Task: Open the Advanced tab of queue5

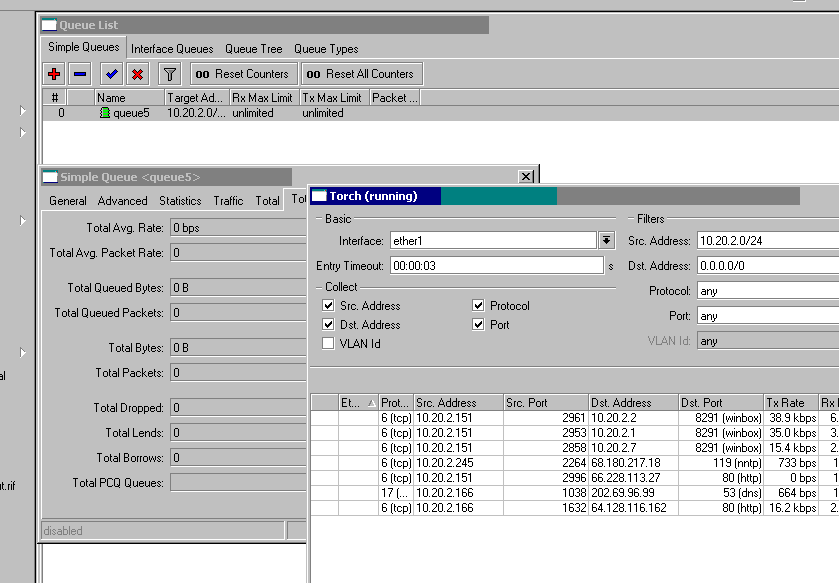Action: pyautogui.click(x=122, y=201)
